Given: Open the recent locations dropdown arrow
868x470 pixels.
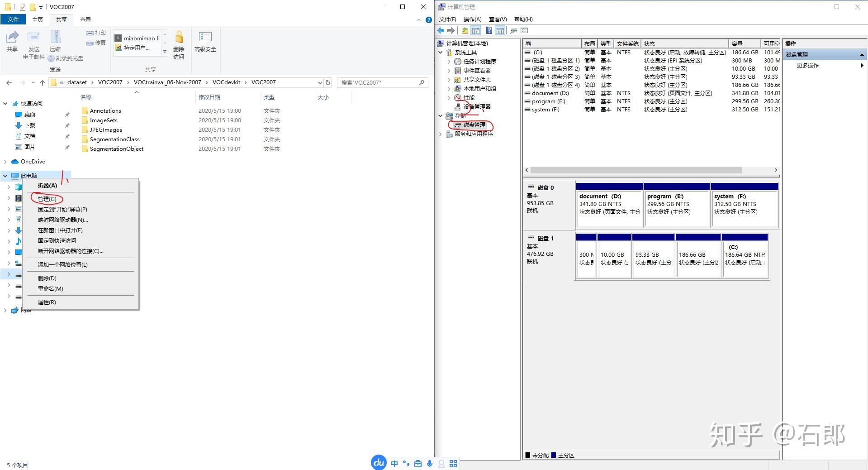Looking at the screenshot, I should click(33, 82).
